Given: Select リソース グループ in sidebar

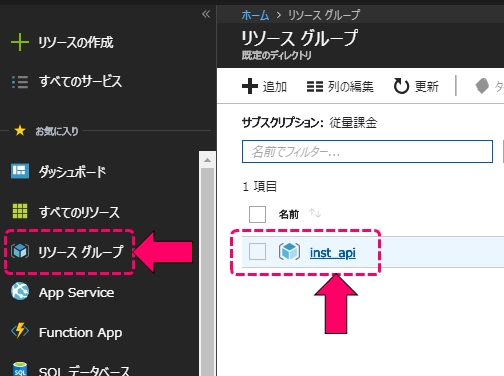Looking at the screenshot, I should point(80,252).
